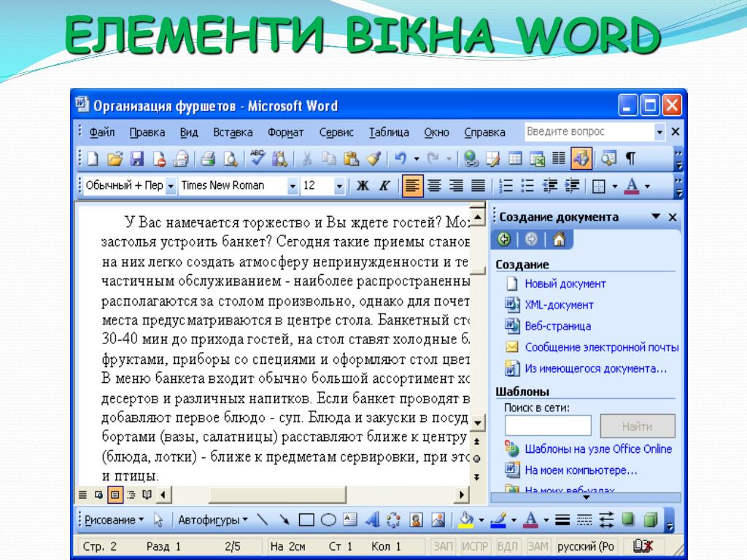Viewport: 747px width, 560px height.
Task: Select the Oval drawing tool
Action: (x=328, y=519)
